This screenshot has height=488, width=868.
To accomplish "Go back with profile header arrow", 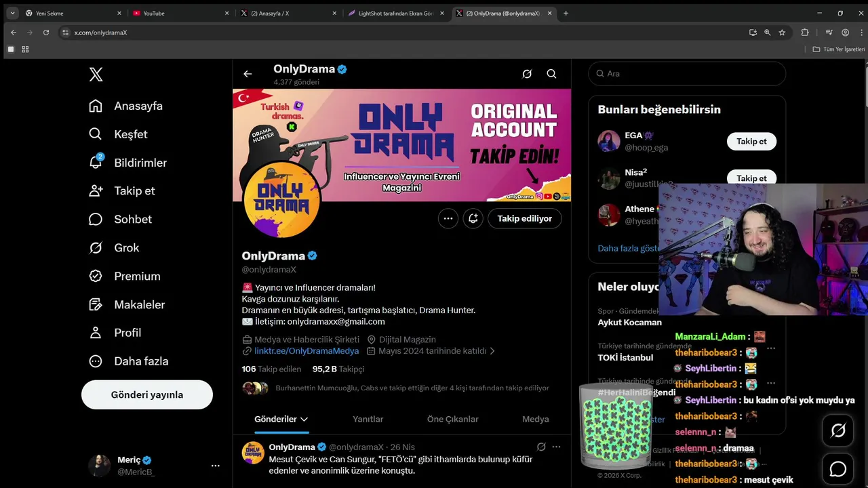I will click(248, 74).
